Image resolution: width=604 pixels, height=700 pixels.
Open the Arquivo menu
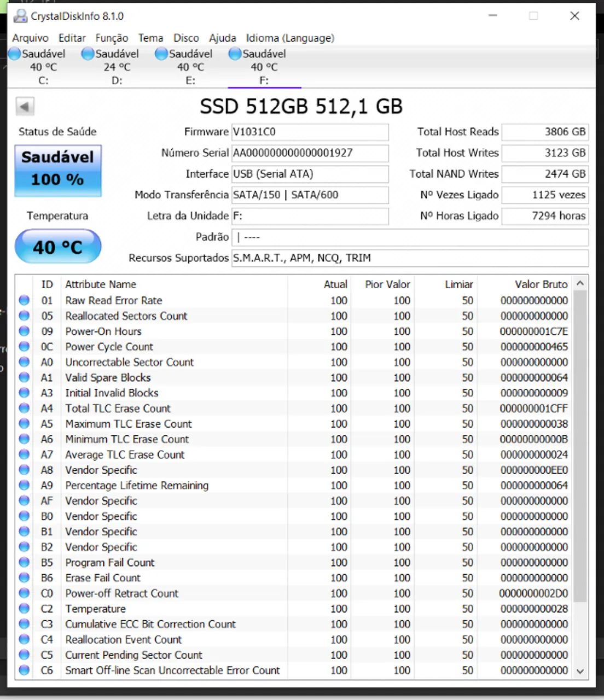[x=30, y=38]
